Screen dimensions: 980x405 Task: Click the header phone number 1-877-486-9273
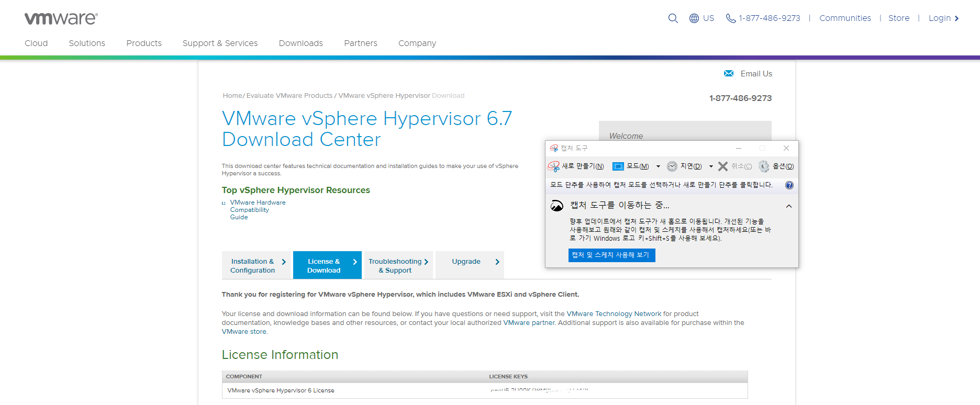770,18
